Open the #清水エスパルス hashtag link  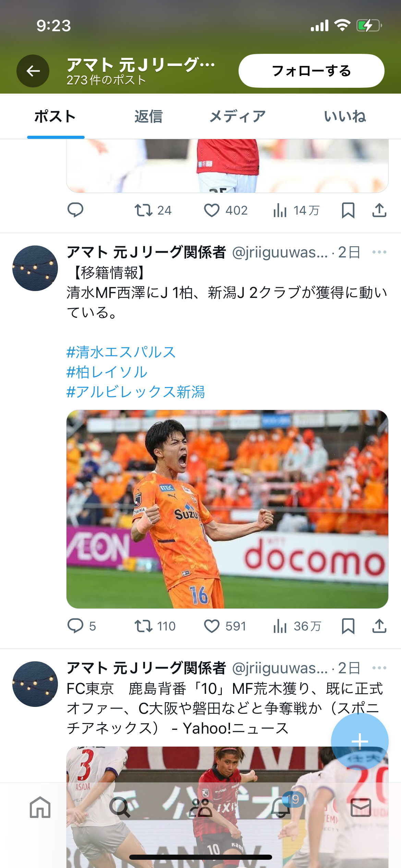[x=121, y=352]
